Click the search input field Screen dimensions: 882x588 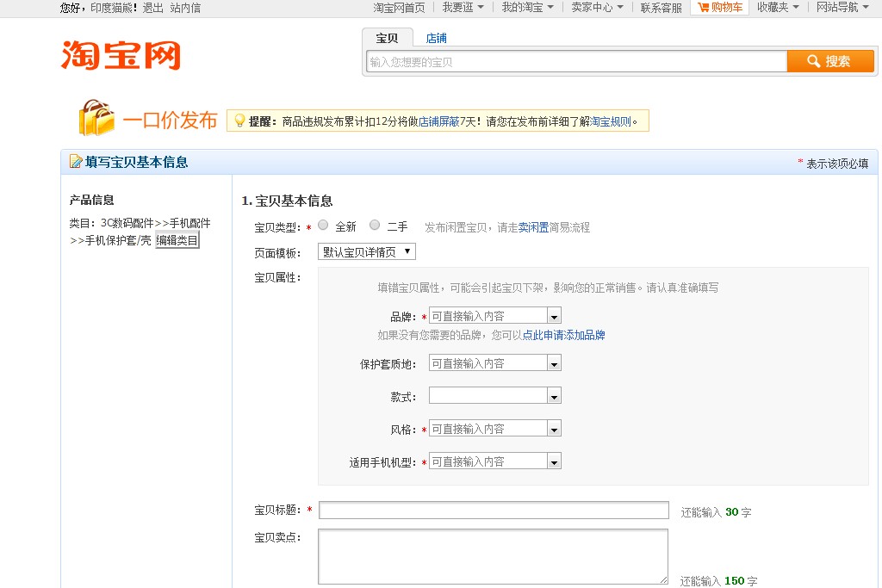click(576, 62)
